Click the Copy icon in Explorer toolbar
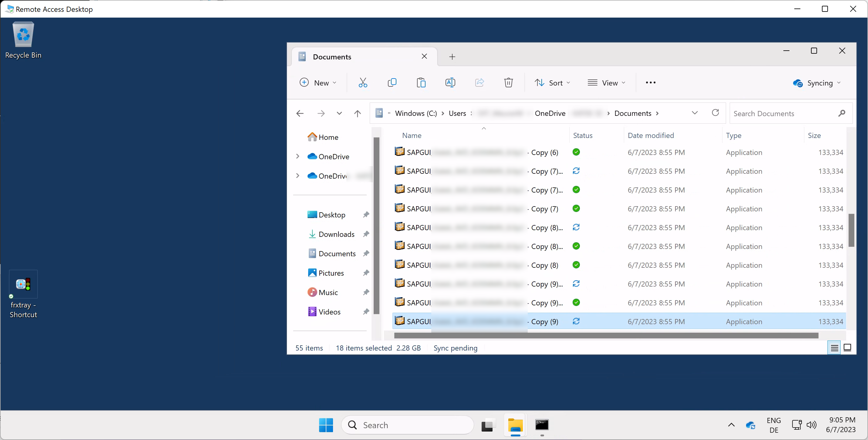The width and height of the screenshot is (868, 440). point(392,82)
